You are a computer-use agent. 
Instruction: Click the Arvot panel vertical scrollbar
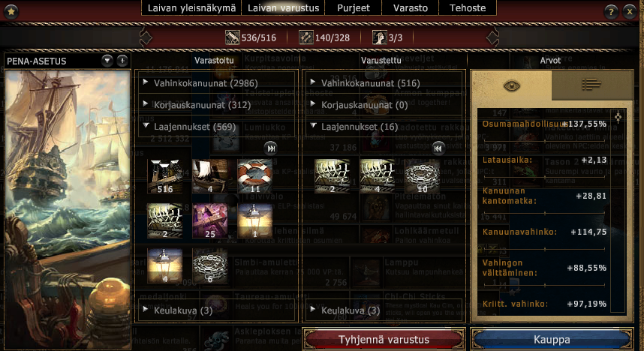(618, 209)
